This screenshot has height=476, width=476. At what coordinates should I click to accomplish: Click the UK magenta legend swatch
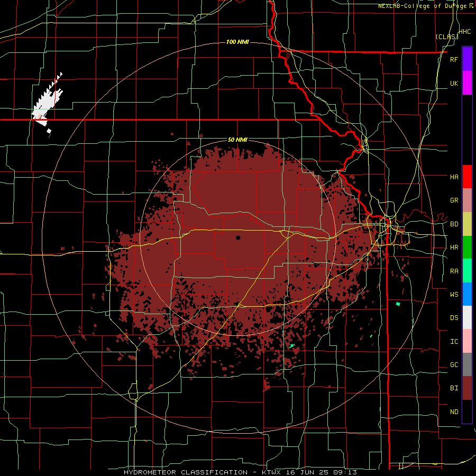pyautogui.click(x=467, y=83)
